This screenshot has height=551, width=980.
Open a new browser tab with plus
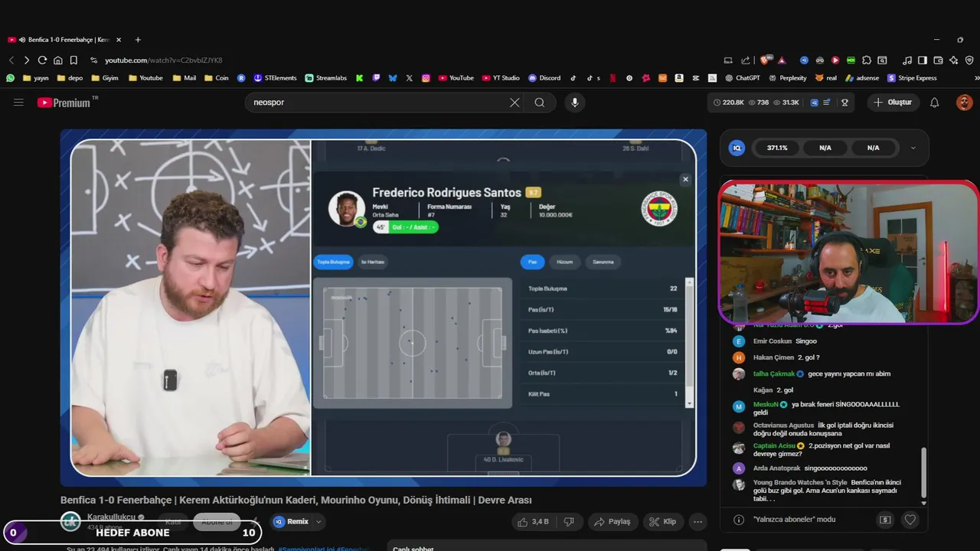[138, 40]
